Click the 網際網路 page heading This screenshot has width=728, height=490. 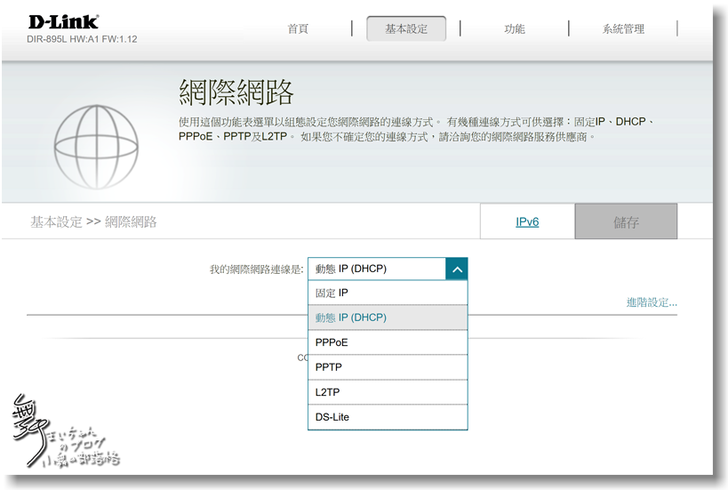(x=235, y=92)
